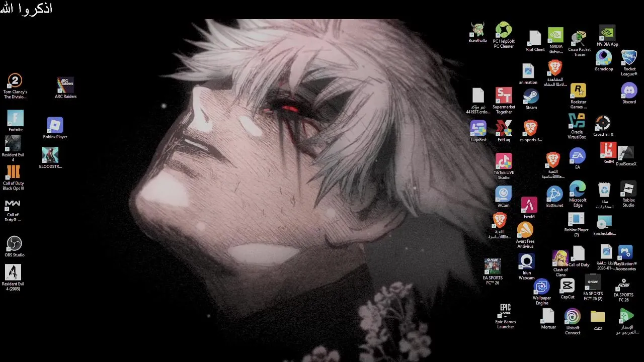Screen dimensions: 644x362
Task: Select the 441937.crdownload file
Action: click(x=477, y=101)
